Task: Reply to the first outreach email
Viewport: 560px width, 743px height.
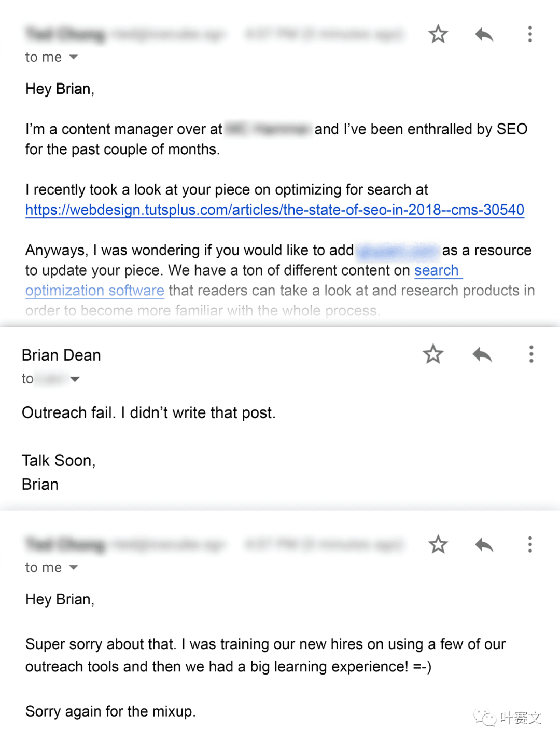Action: click(484, 35)
